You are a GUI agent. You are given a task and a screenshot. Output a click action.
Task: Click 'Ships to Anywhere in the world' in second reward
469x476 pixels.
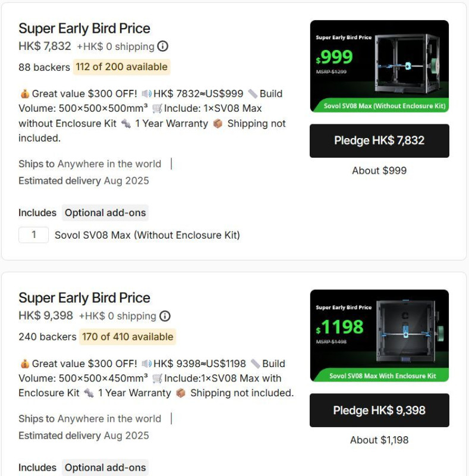coord(90,419)
